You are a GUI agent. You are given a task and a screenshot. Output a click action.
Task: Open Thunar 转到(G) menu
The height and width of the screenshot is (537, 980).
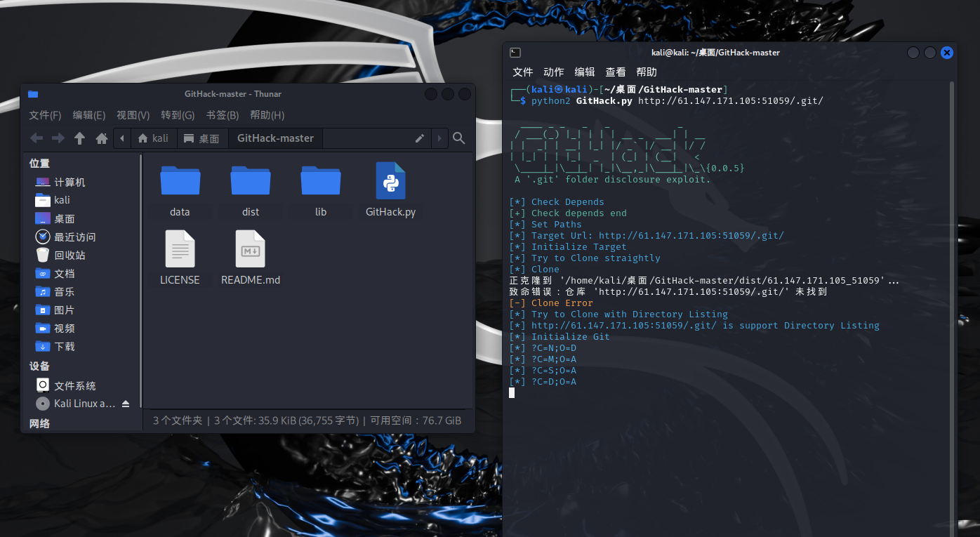pyautogui.click(x=178, y=115)
